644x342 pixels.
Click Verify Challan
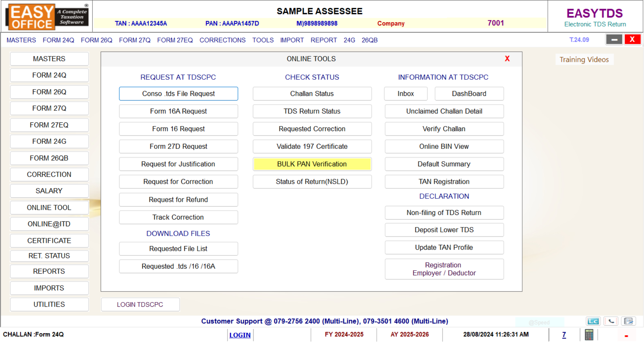(x=444, y=129)
